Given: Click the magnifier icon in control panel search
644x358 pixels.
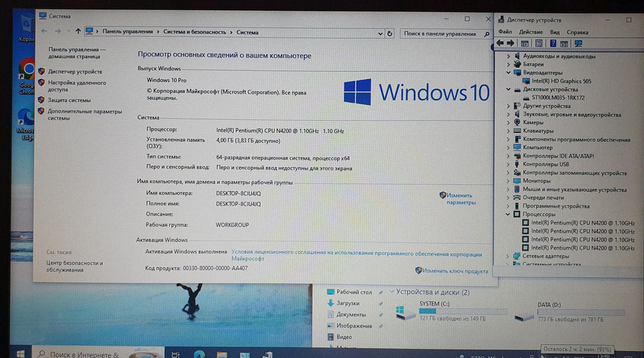Looking at the screenshot, I should (487, 34).
